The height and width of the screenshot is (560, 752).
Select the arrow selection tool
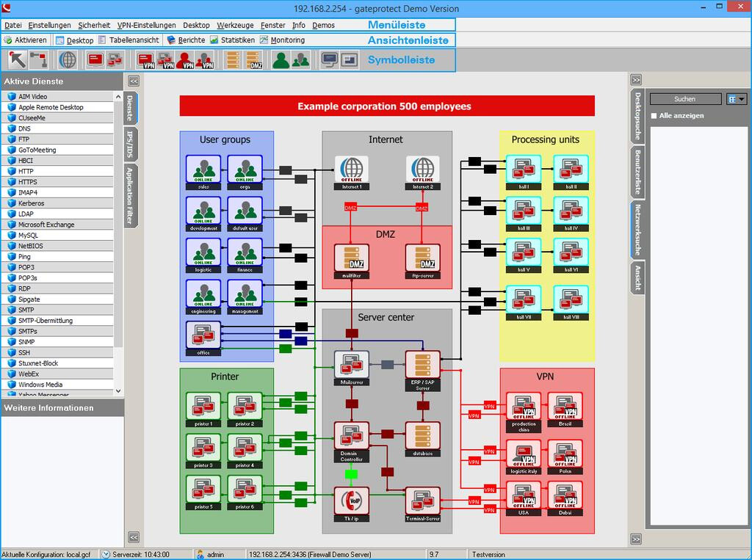tap(18, 60)
